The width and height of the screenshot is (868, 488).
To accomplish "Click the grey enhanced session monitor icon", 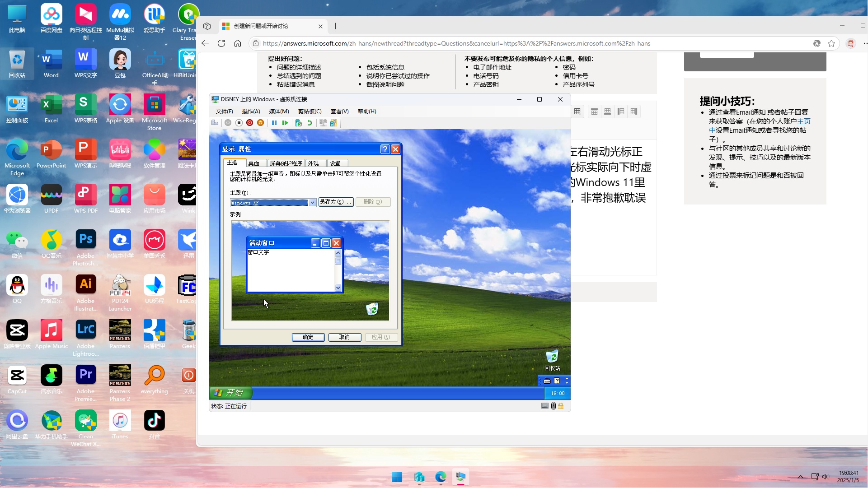I will [x=323, y=123].
